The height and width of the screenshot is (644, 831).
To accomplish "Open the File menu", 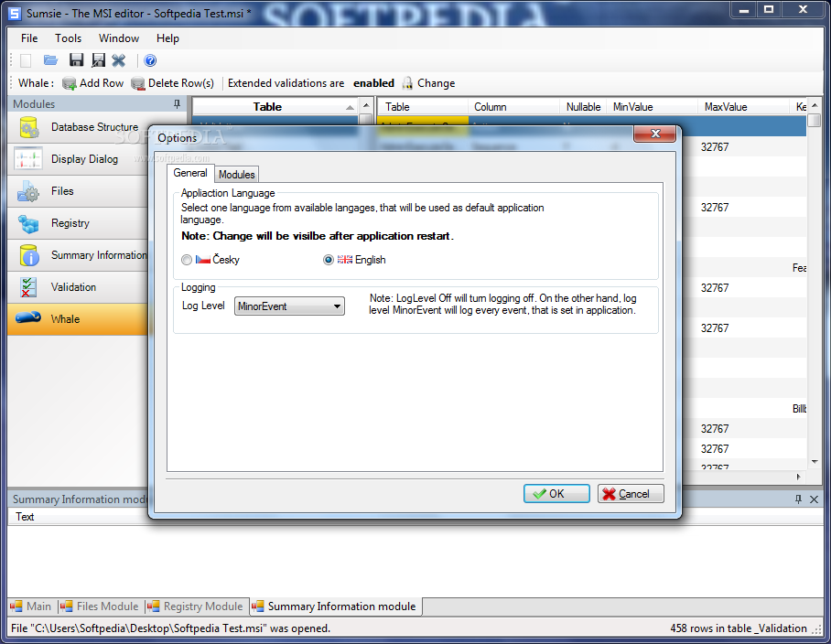I will click(x=29, y=38).
